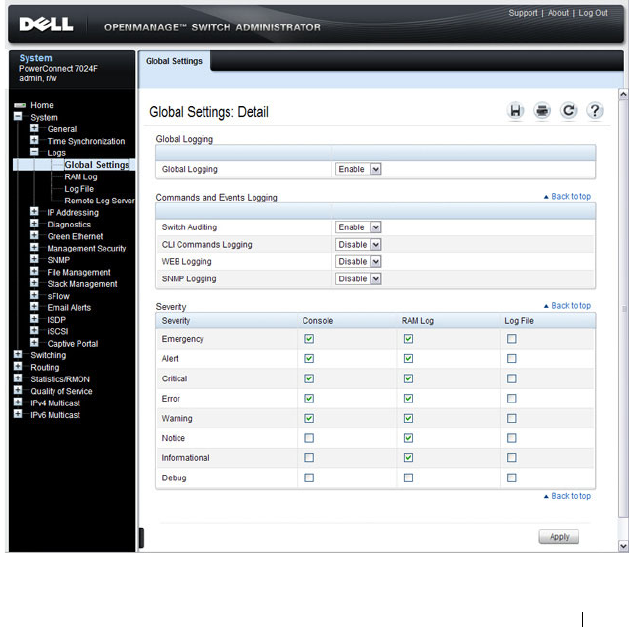Uncheck Warning severity for Console
The width and height of the screenshot is (641, 627).
[x=309, y=419]
